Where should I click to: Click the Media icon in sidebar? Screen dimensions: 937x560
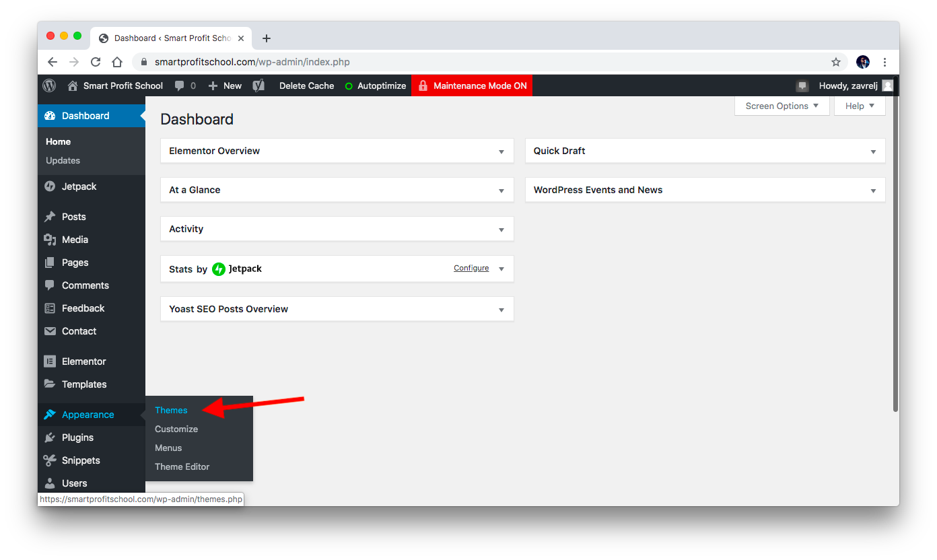[50, 240]
